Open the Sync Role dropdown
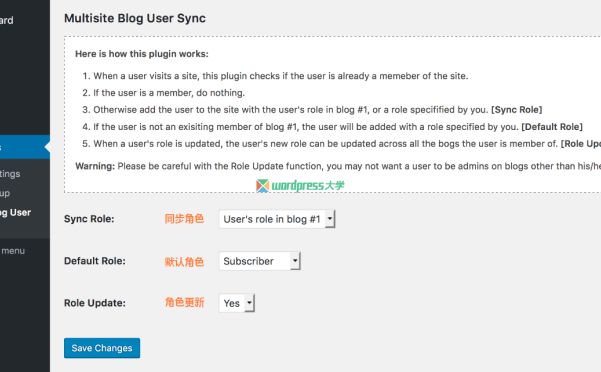Viewport: 601px width, 372px height. coord(277,219)
